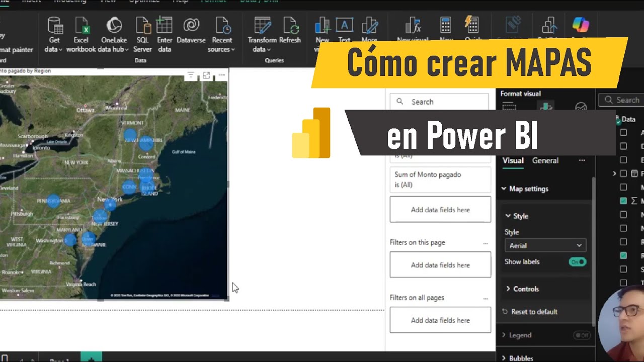The width and height of the screenshot is (644, 362).
Task: Open the Get data icon
Action: pos(54,25)
